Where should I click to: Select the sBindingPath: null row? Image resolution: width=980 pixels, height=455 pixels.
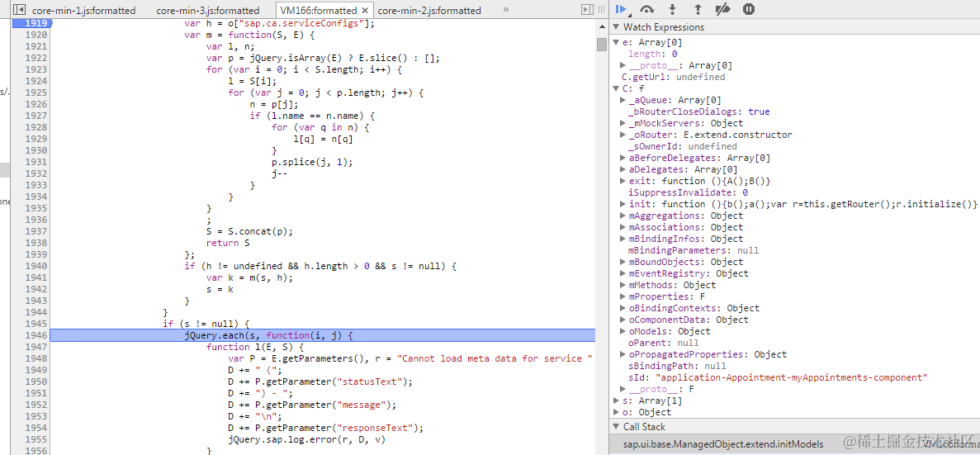coord(678,367)
